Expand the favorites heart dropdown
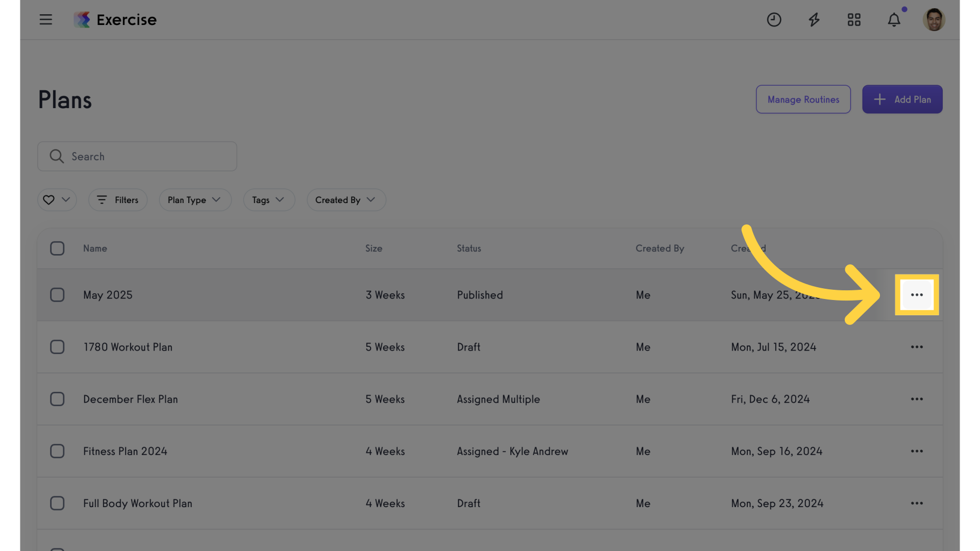This screenshot has height=551, width=980. click(x=57, y=200)
